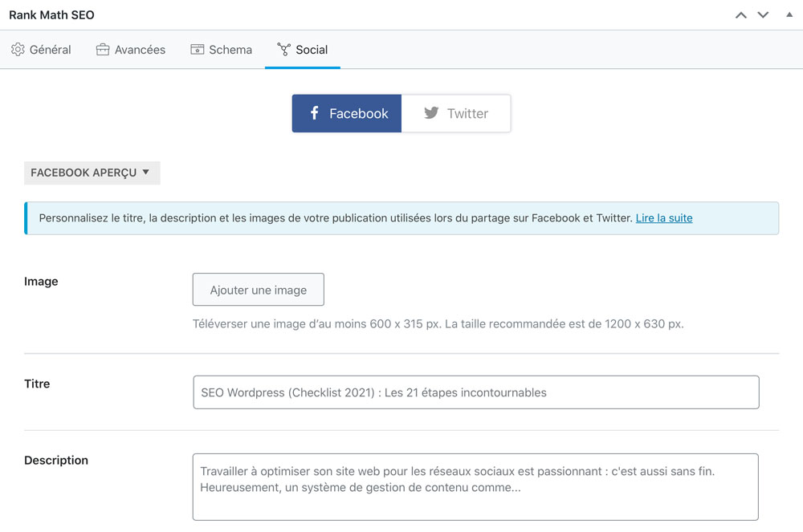Click the Description field label

56,461
